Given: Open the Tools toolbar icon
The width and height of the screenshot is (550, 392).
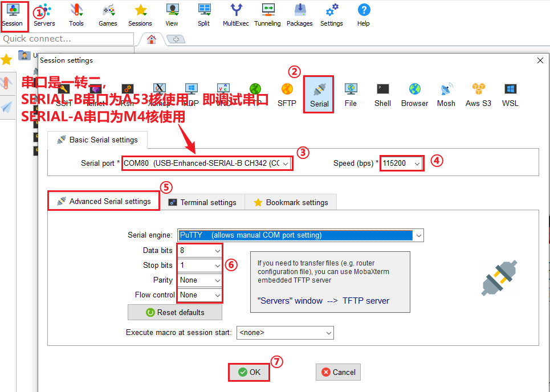Looking at the screenshot, I should pos(76,15).
